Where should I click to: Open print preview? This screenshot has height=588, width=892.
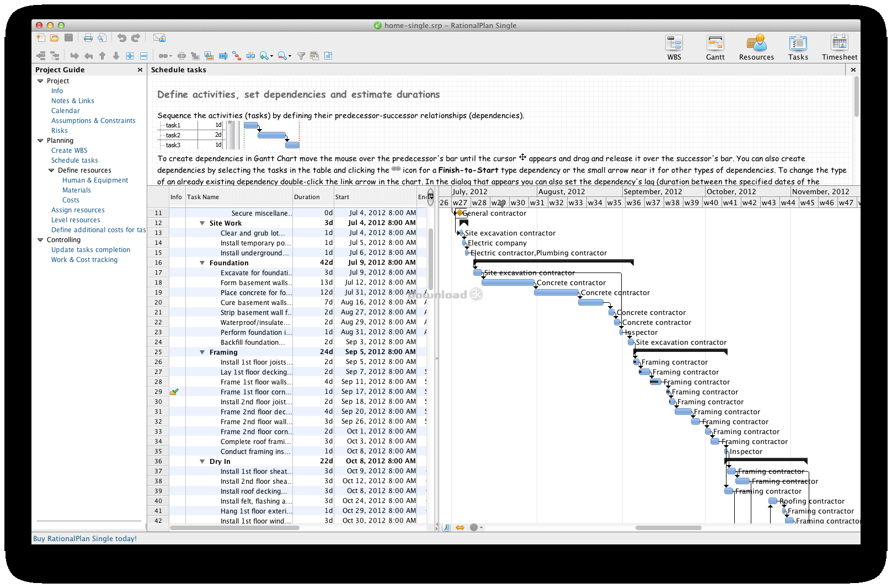(x=102, y=38)
